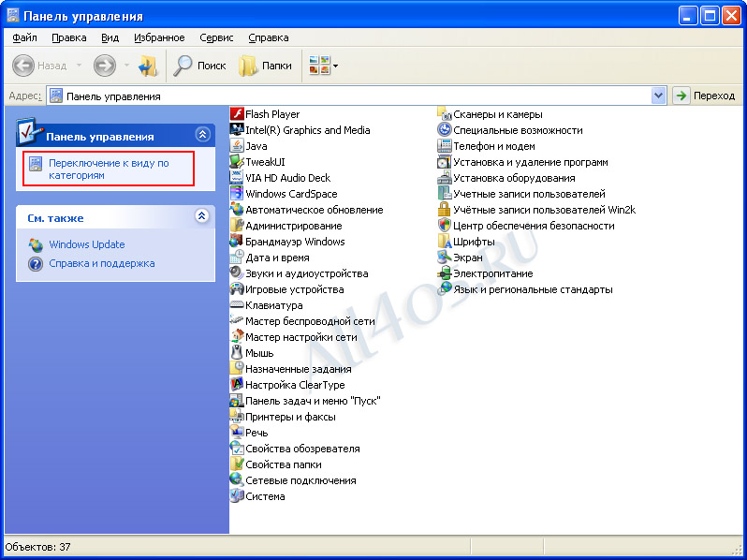Open the Электропитание icon
Image resolution: width=747 pixels, height=560 pixels.
point(445,273)
